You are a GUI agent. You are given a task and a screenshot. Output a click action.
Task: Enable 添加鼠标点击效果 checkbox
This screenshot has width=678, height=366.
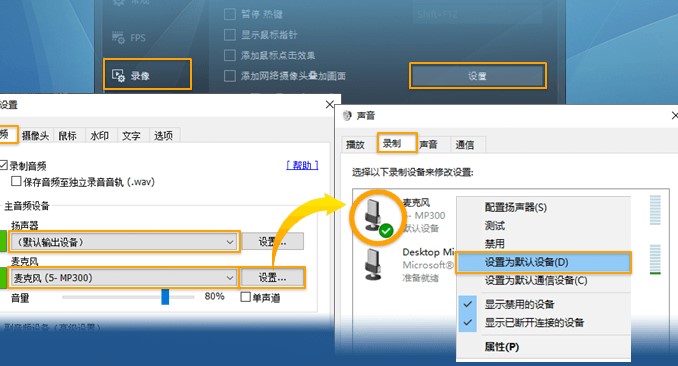click(230, 55)
